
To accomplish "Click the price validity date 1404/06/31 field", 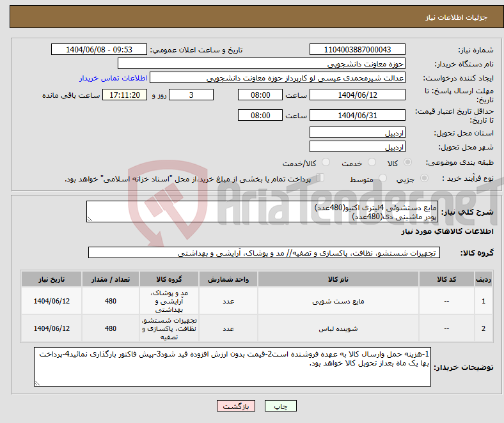I will tap(357, 115).
